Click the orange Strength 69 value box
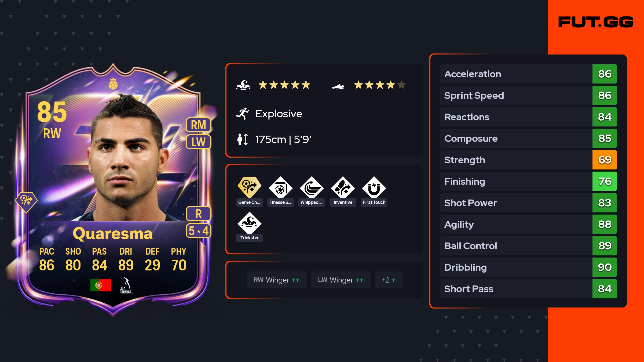The height and width of the screenshot is (362, 644). point(605,160)
